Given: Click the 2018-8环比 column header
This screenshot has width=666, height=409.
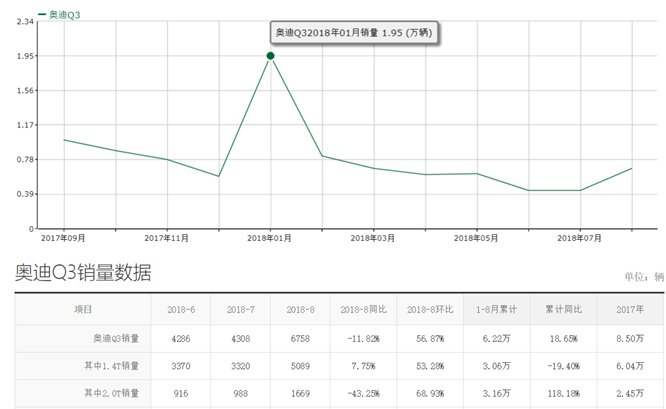Looking at the screenshot, I should (x=430, y=310).
